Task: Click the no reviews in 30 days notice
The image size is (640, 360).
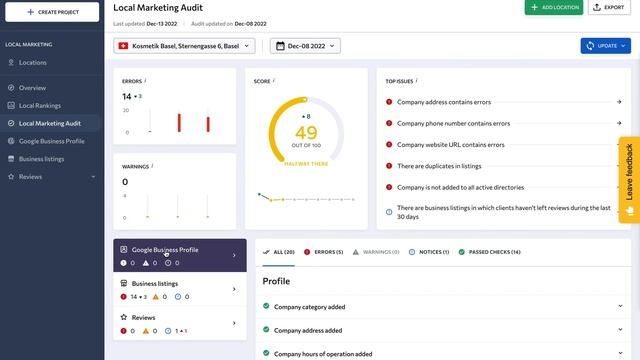Action: pyautogui.click(x=504, y=212)
